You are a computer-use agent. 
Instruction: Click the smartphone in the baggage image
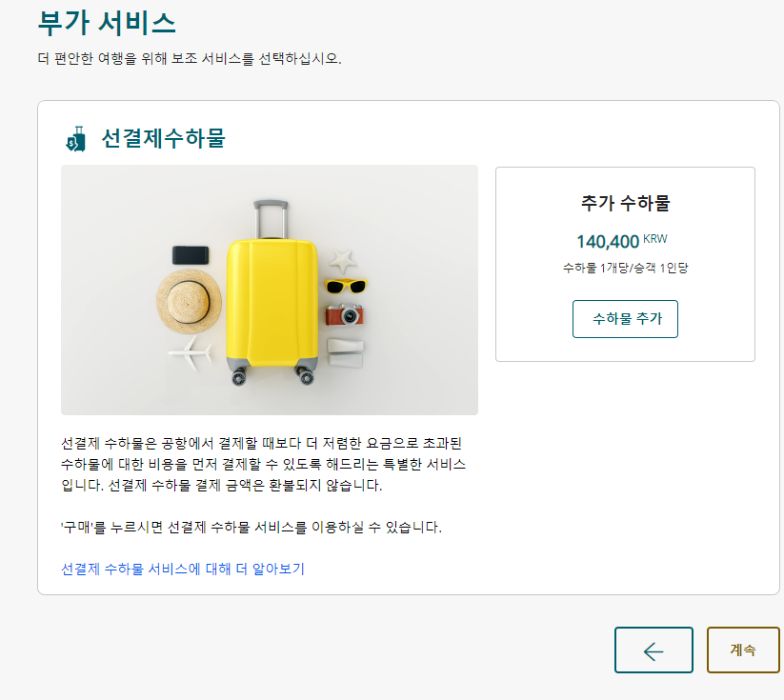(x=191, y=252)
